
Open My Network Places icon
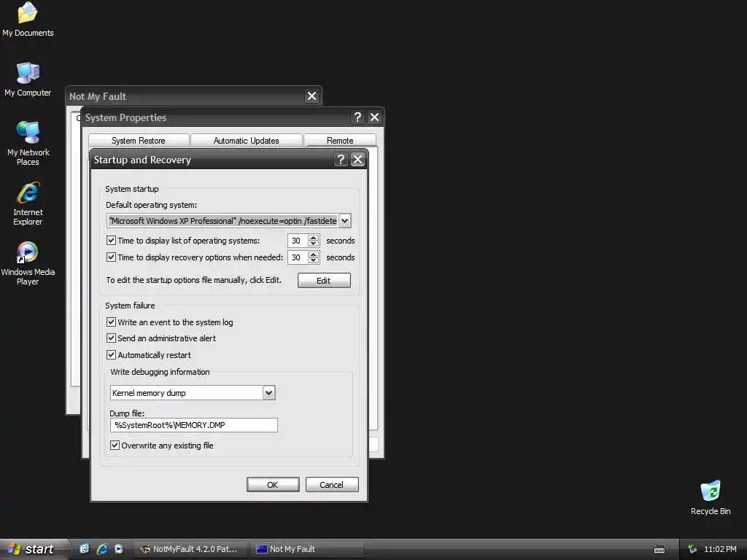point(28,143)
